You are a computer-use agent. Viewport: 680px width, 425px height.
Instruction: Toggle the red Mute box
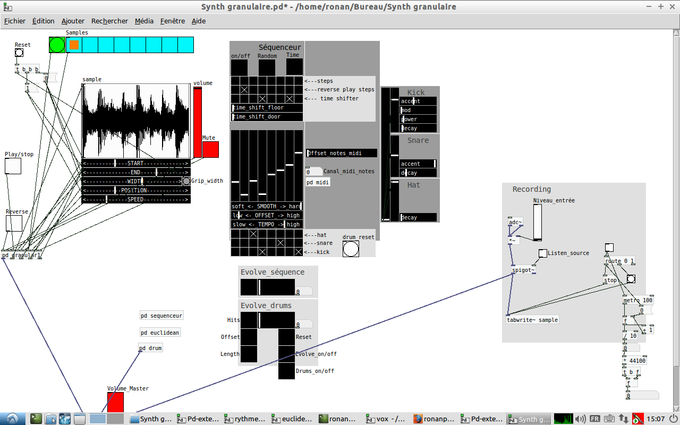coord(210,149)
